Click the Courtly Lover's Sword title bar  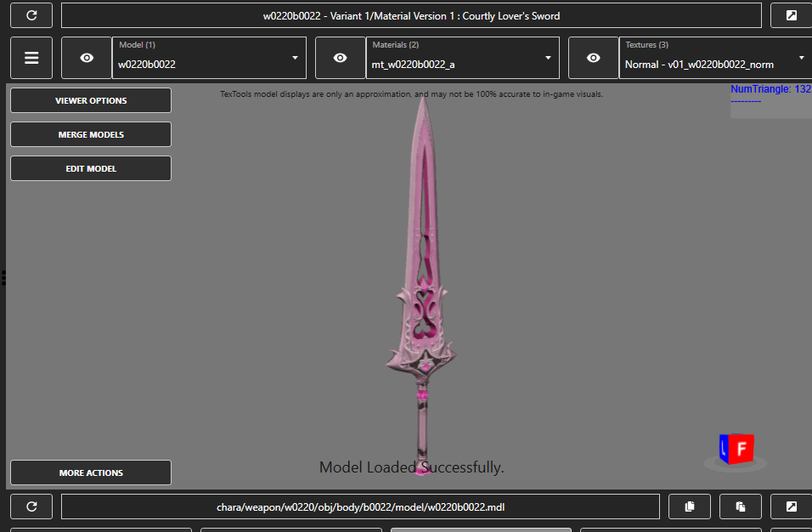click(x=411, y=15)
